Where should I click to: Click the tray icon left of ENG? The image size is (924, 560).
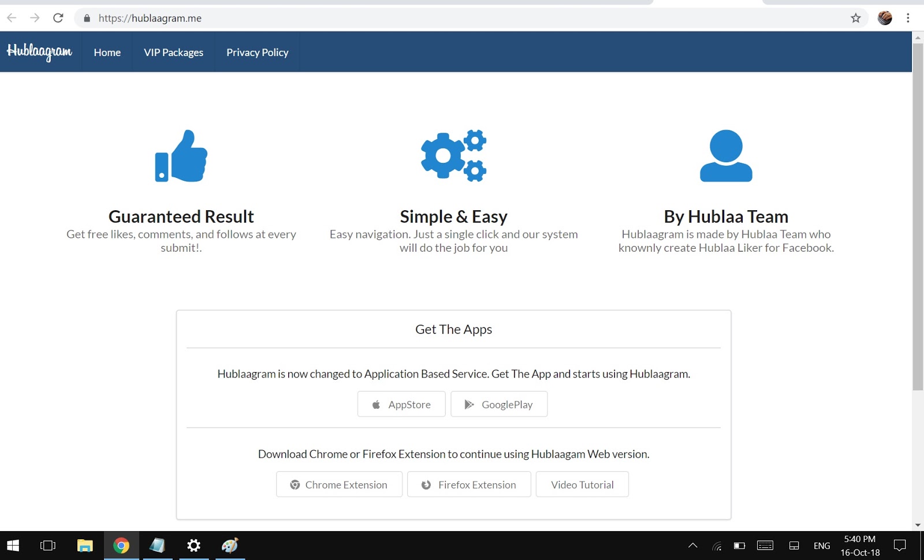[795, 546]
